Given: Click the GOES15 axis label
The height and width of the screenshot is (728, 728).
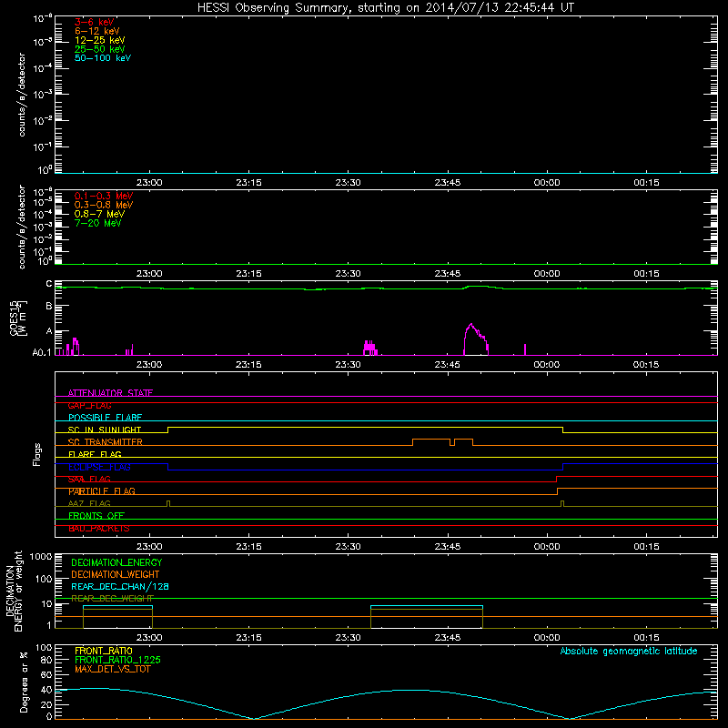Looking at the screenshot, I should click(19, 318).
